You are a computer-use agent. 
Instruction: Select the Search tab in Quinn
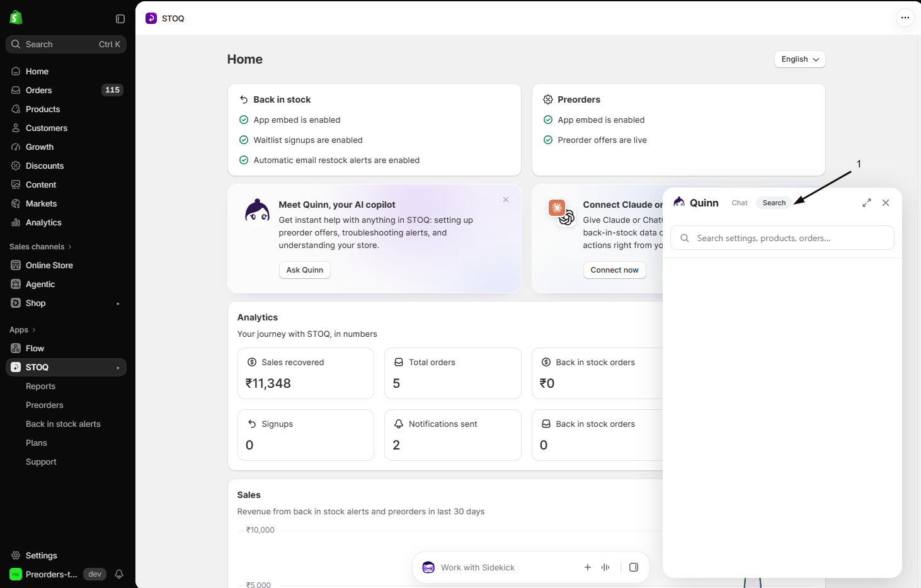coord(774,203)
